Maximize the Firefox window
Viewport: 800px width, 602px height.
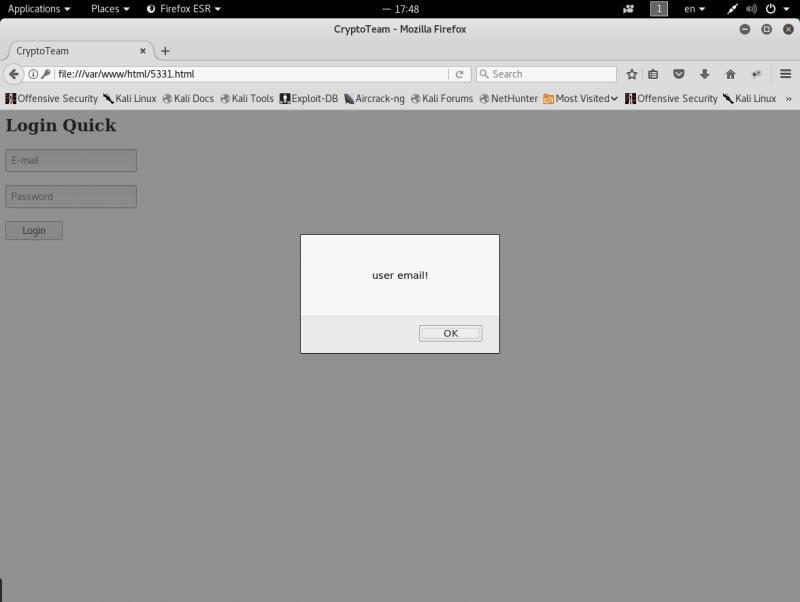coord(766,29)
